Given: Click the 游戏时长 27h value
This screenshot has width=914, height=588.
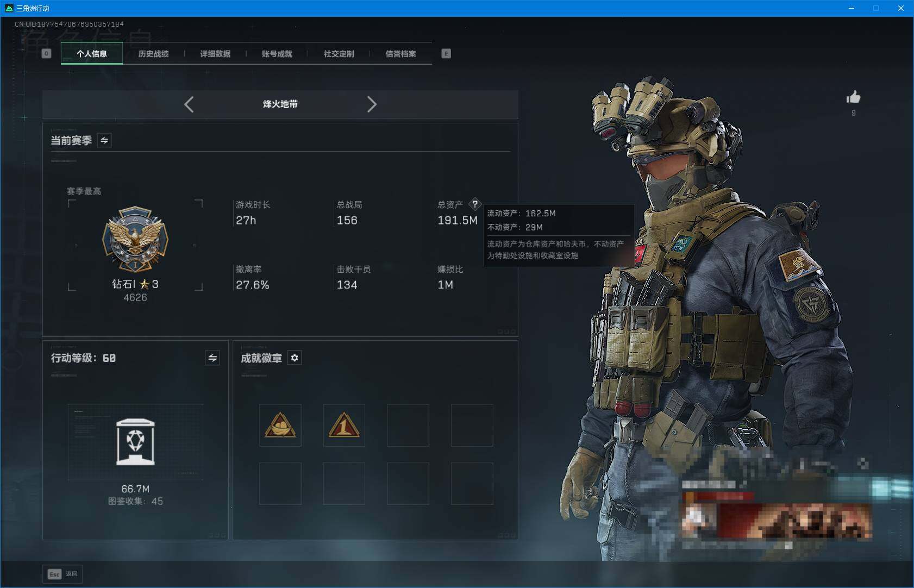Looking at the screenshot, I should point(246,220).
